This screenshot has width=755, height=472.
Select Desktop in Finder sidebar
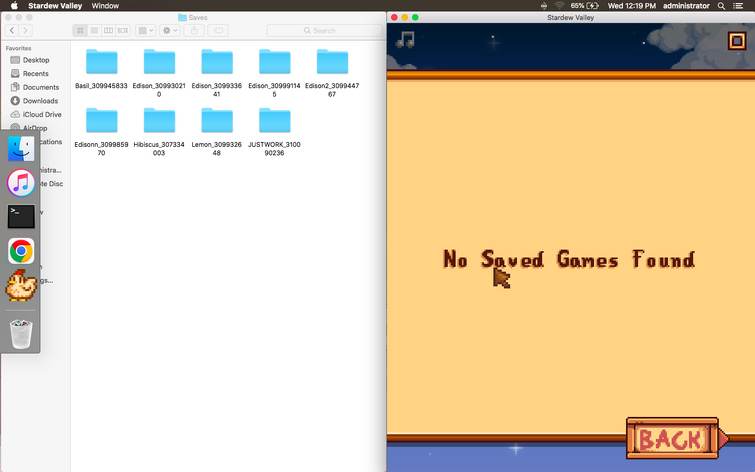(36, 60)
